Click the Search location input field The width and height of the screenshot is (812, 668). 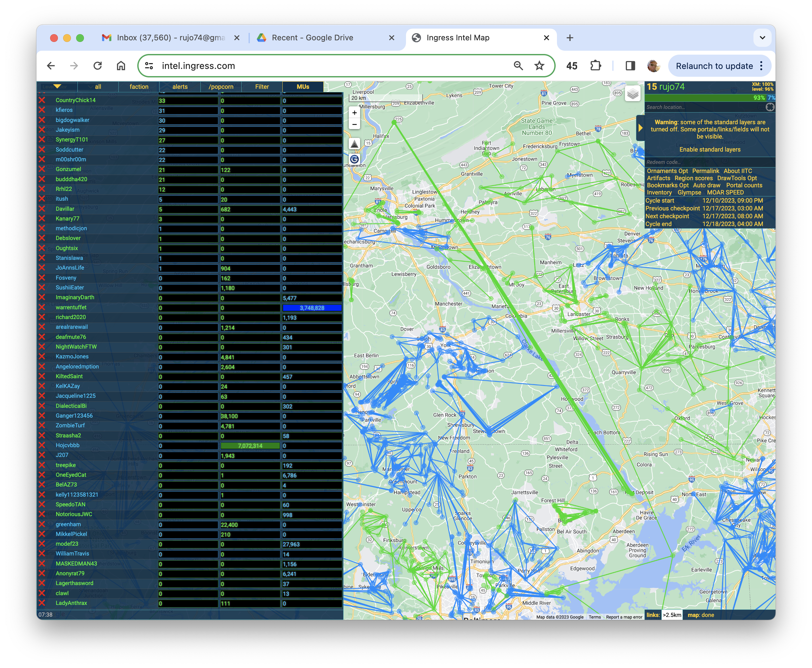[x=705, y=107]
